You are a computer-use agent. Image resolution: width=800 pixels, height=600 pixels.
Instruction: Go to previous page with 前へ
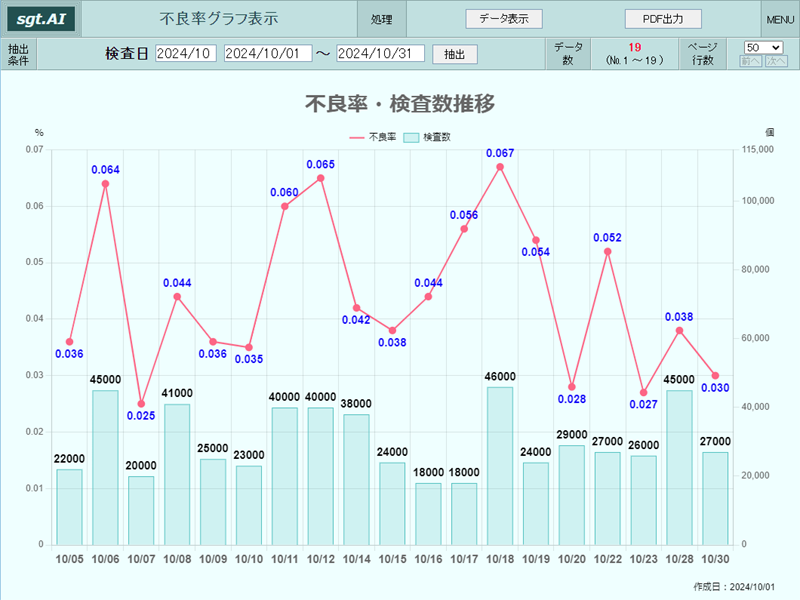(751, 61)
